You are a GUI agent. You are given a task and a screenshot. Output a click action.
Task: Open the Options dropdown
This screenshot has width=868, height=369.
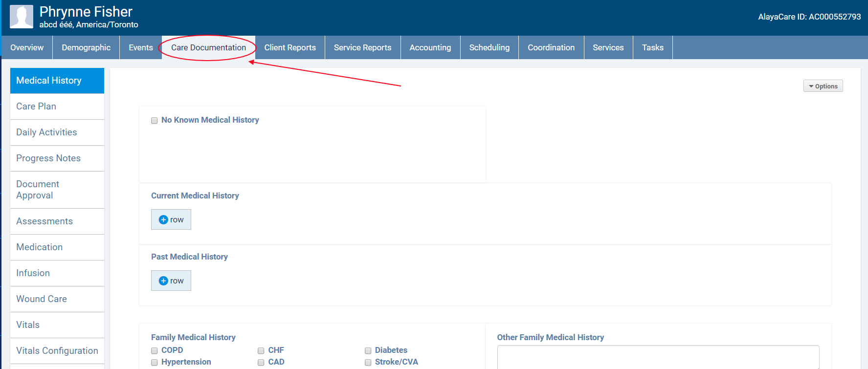tap(823, 86)
